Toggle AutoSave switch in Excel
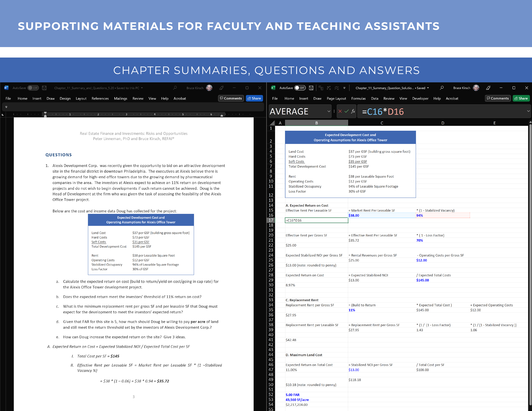 point(300,88)
